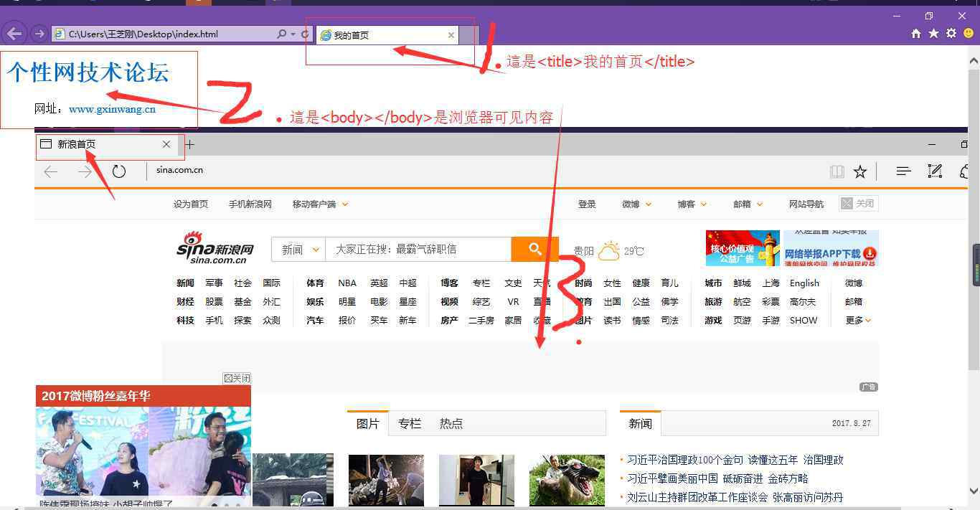980x510 pixels.
Task: Open the wolf photo thumbnail
Action: (567, 480)
